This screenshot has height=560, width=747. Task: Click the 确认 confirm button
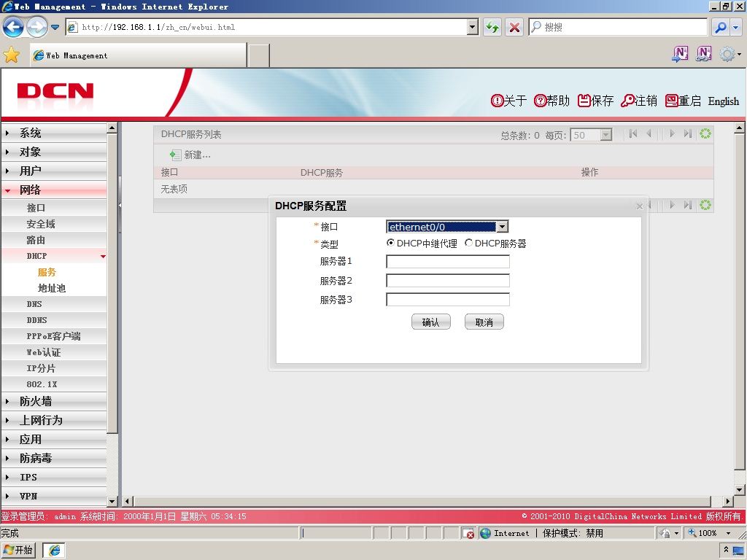pos(430,322)
